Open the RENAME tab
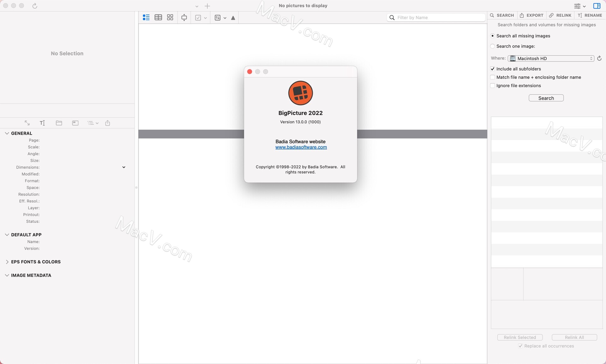Image resolution: width=606 pixels, height=364 pixels. coord(590,15)
